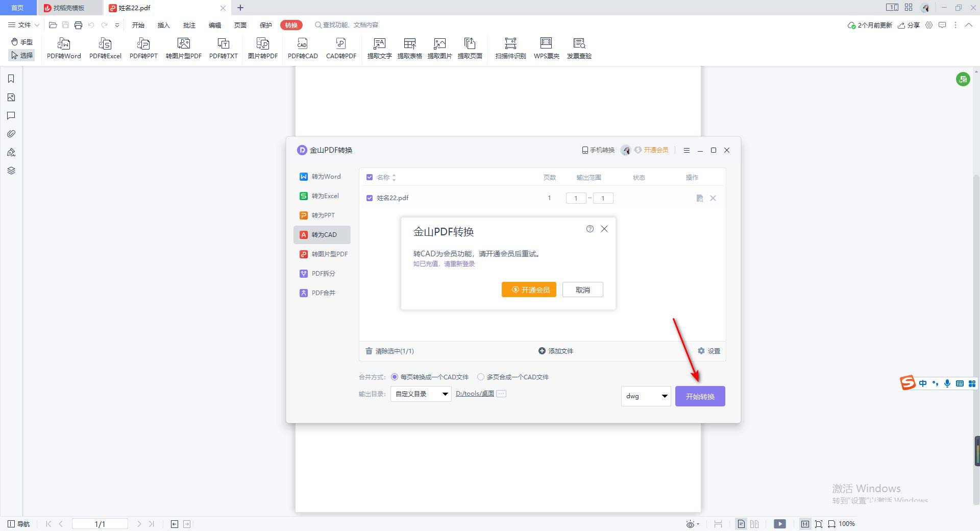Open the CAD转PDF toolbar tool

pos(341,49)
